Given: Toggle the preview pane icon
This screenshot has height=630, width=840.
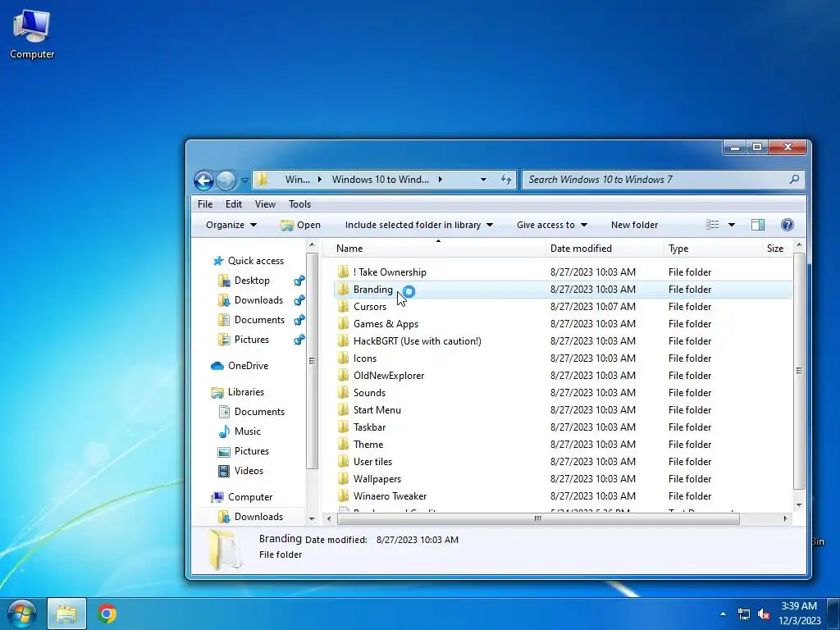Looking at the screenshot, I should click(758, 225).
